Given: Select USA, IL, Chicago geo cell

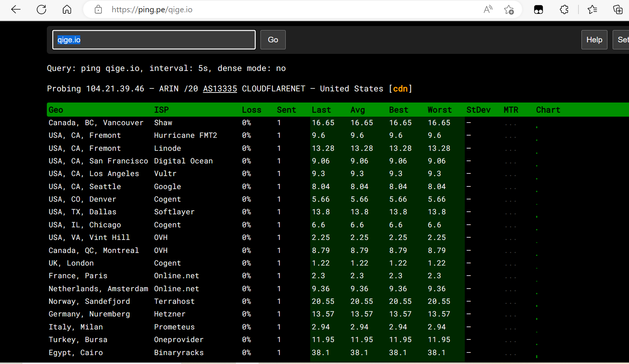Looking at the screenshot, I should pyautogui.click(x=85, y=225).
